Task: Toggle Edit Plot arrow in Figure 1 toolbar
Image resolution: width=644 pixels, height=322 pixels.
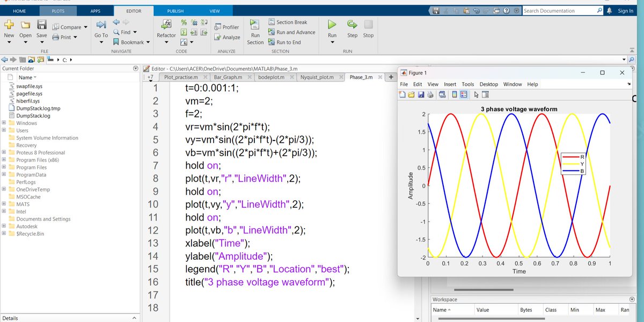Action: (476, 95)
